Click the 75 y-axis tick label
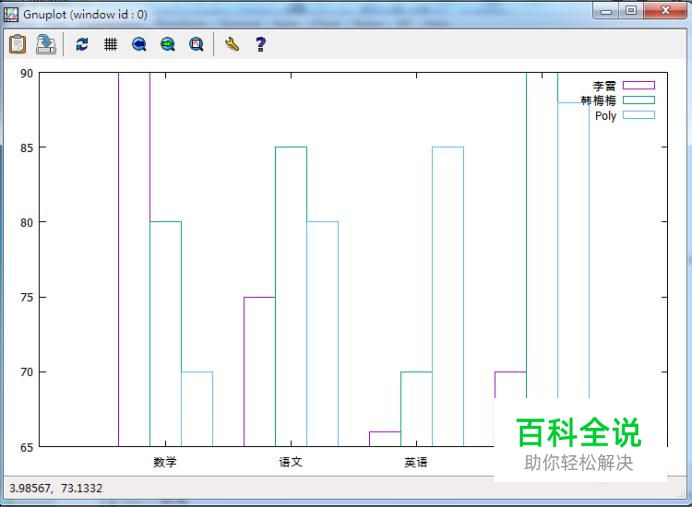 pos(26,297)
